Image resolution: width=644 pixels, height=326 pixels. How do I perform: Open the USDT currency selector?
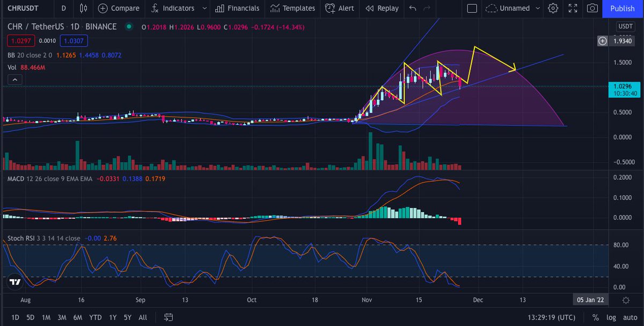coord(626,26)
